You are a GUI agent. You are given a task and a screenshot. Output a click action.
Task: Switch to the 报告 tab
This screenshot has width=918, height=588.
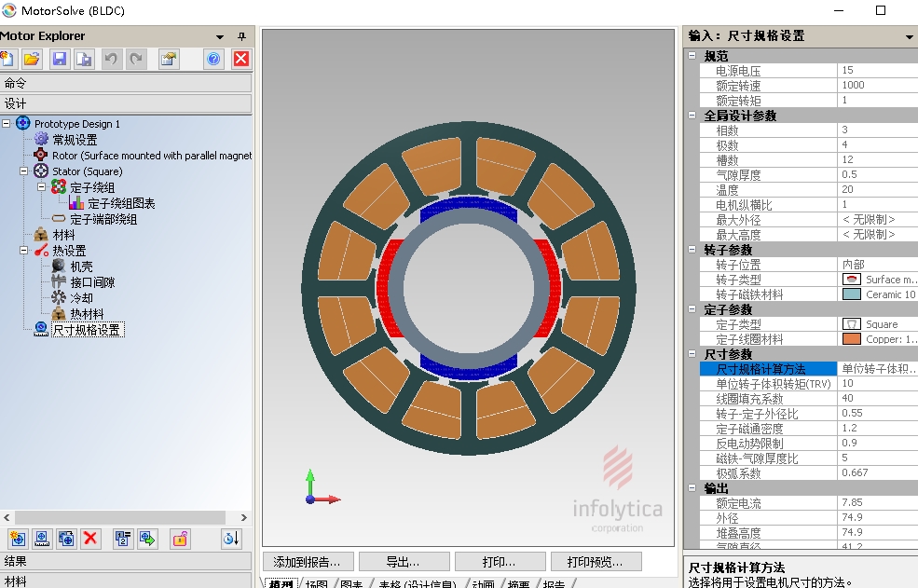pyautogui.click(x=554, y=584)
